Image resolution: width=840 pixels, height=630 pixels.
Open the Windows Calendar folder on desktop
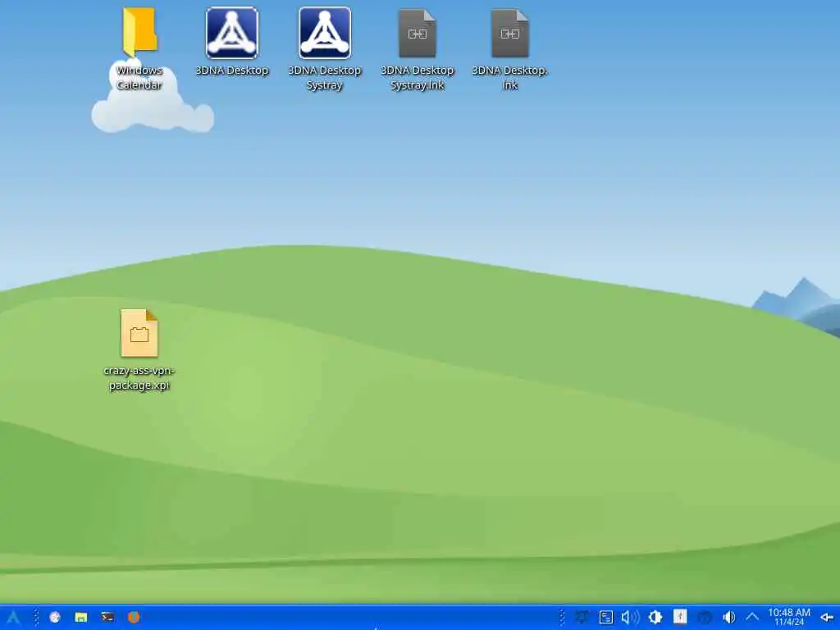pyautogui.click(x=139, y=48)
